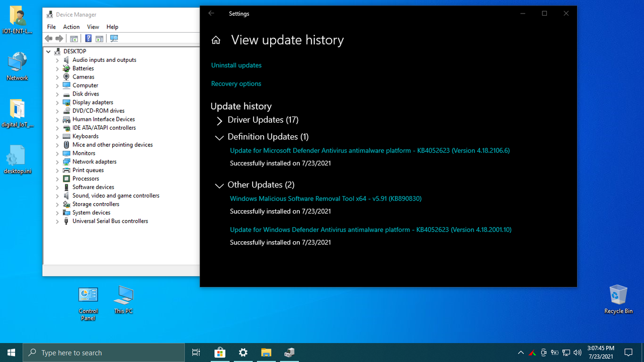
Task: Switch to Settings via taskbar gear icon
Action: click(x=243, y=352)
